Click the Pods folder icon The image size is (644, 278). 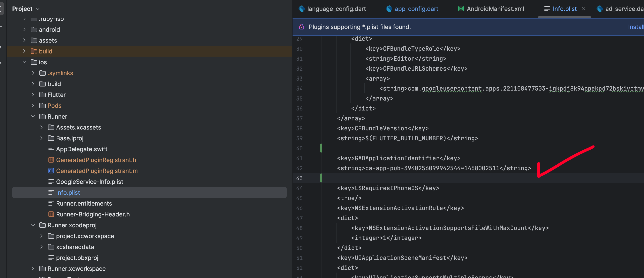click(x=43, y=105)
